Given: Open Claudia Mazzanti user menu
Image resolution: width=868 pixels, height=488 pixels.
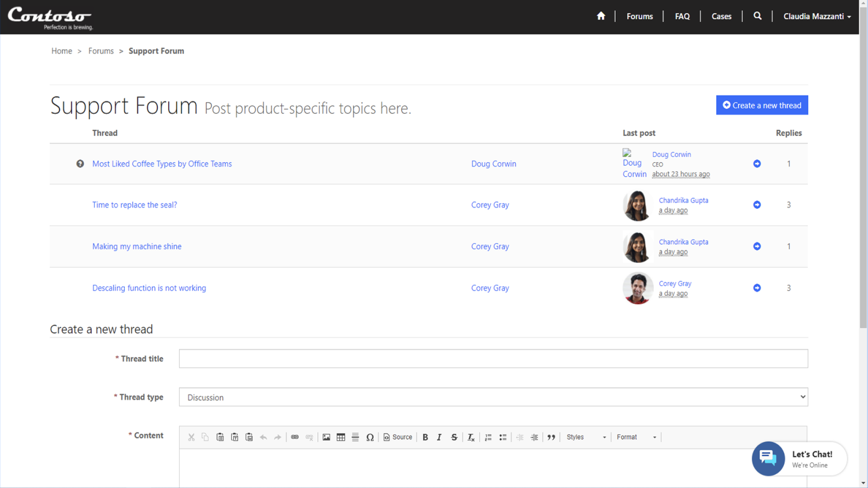Looking at the screenshot, I should coord(817,16).
